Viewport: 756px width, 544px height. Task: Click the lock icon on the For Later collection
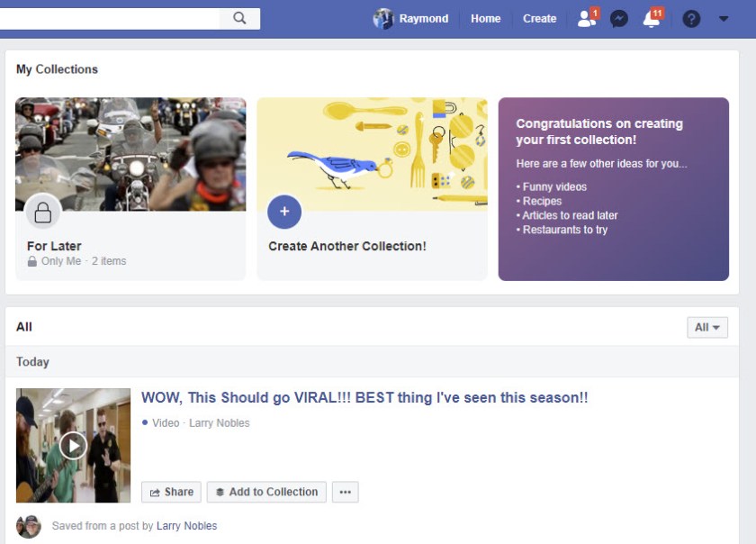pyautogui.click(x=43, y=212)
